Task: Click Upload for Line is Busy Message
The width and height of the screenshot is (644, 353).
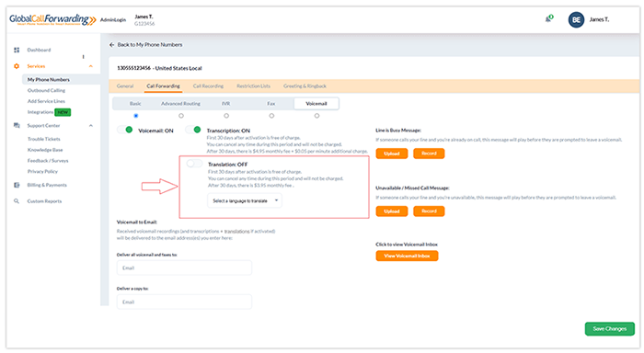Action: pyautogui.click(x=392, y=154)
